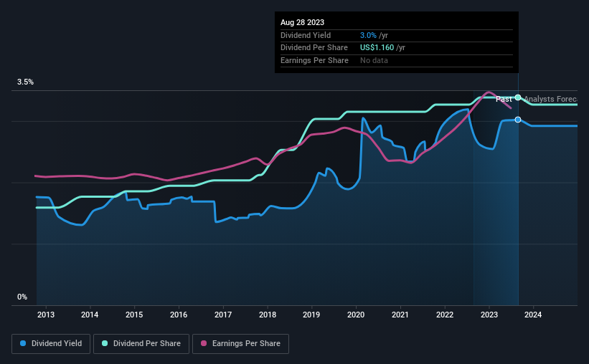
Task: Click the 2022 x-axis label
Action: pos(445,315)
